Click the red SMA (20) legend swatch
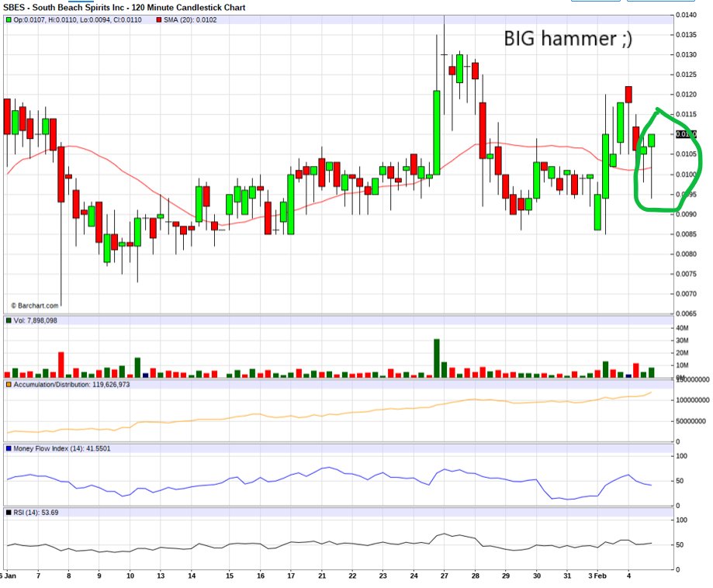The height and width of the screenshot is (588, 713). pyautogui.click(x=159, y=20)
